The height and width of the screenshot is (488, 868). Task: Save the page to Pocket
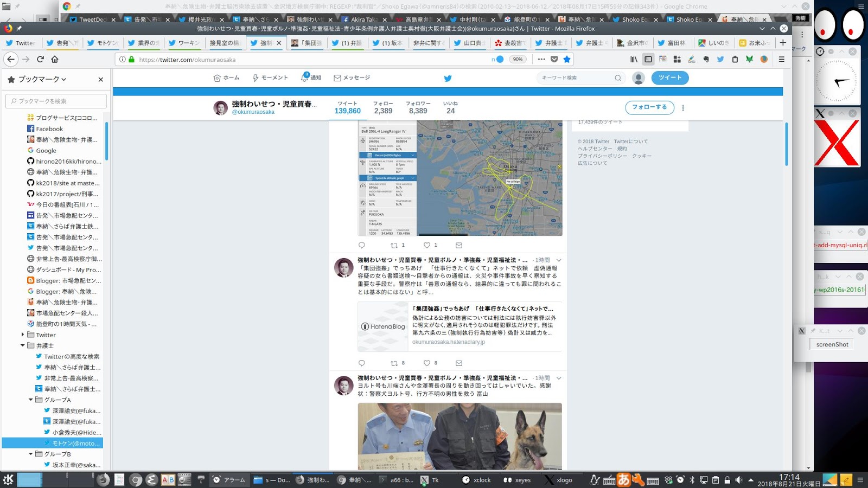tap(554, 59)
